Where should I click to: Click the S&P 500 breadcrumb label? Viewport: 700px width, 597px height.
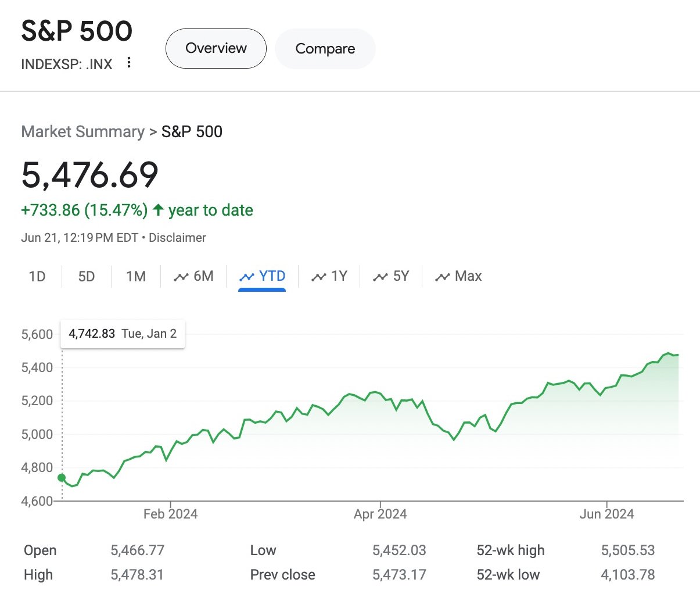click(x=191, y=131)
